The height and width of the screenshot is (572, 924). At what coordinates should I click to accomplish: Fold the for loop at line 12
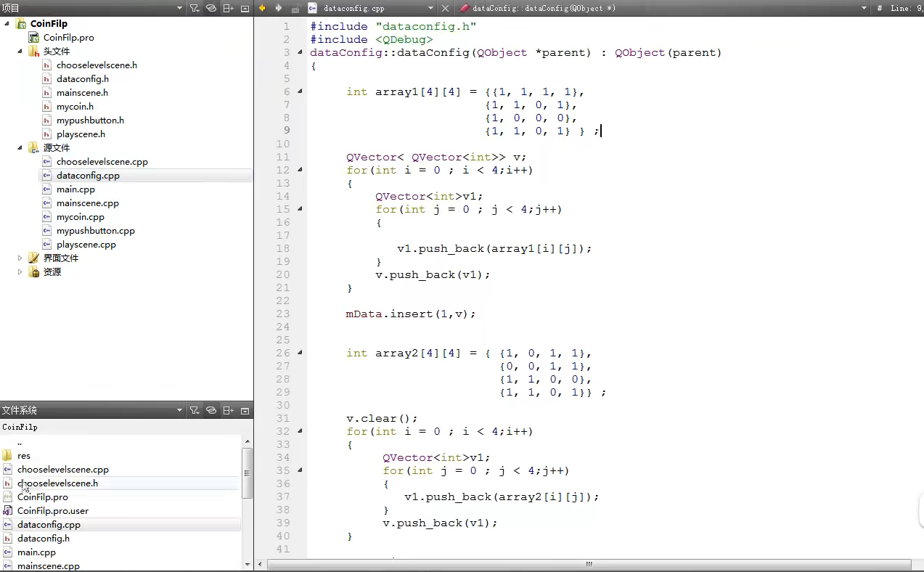click(x=300, y=170)
